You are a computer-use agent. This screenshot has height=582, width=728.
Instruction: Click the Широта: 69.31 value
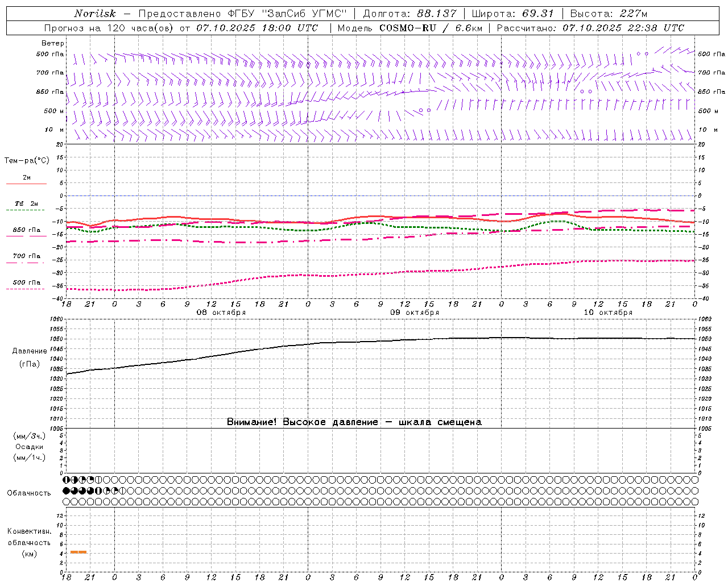pyautogui.click(x=512, y=14)
